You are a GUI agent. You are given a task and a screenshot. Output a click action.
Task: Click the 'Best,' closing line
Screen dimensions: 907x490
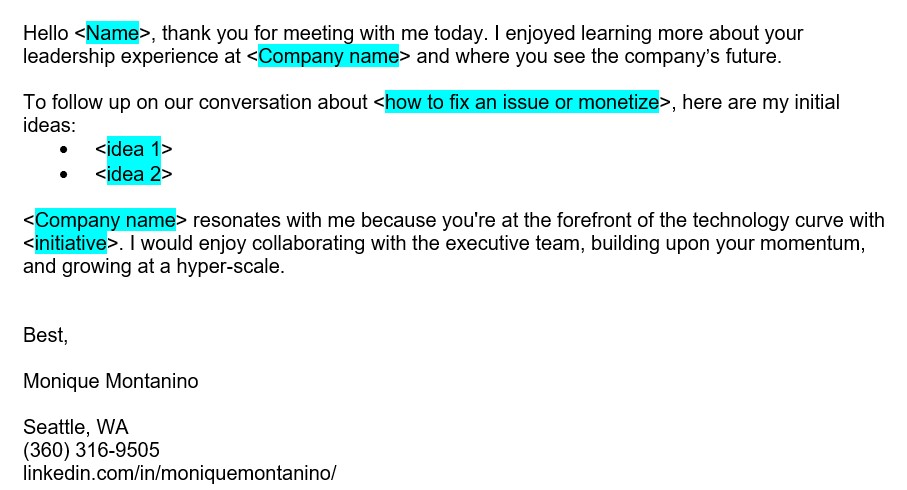(x=45, y=336)
